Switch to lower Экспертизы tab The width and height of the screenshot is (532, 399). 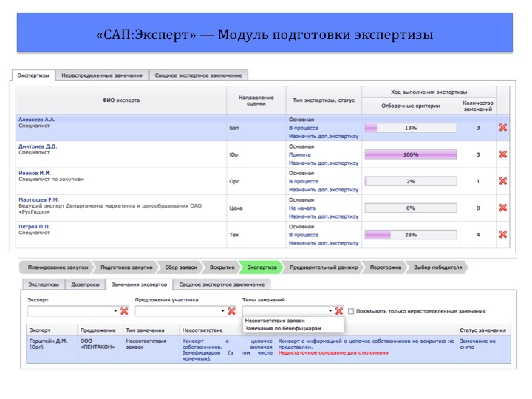pos(44,284)
